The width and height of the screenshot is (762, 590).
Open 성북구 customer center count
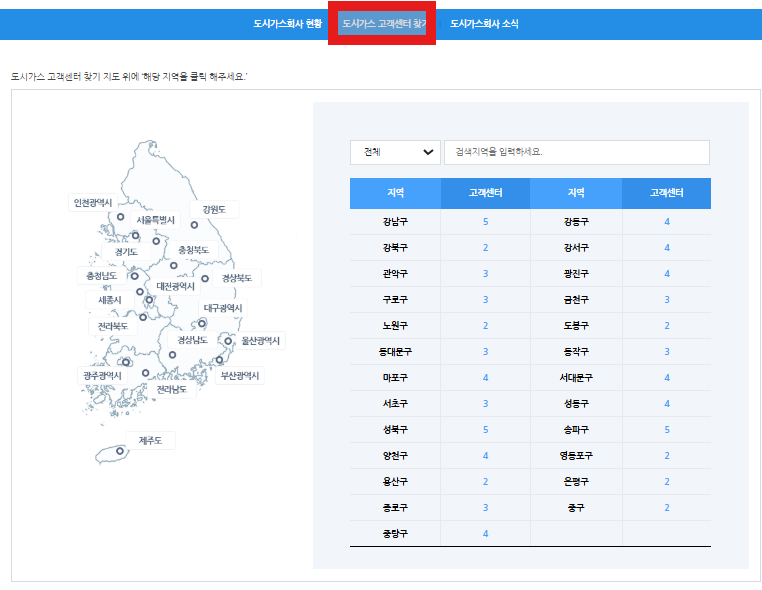point(485,430)
